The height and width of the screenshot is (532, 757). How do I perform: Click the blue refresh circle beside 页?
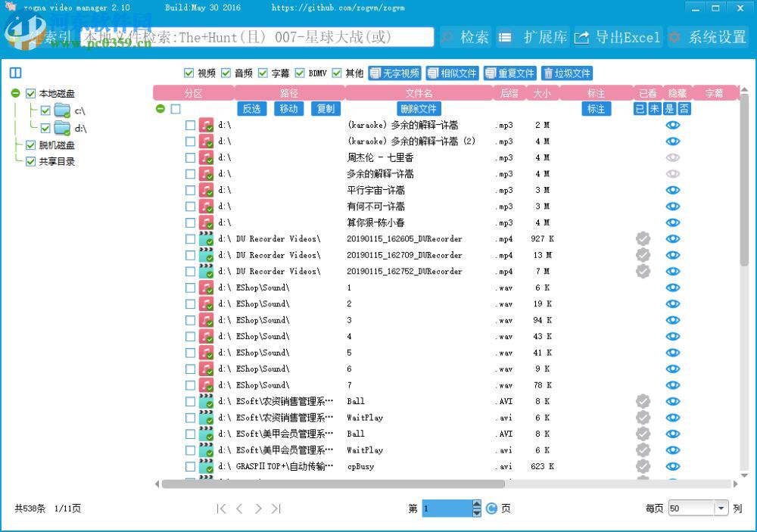pyautogui.click(x=491, y=508)
